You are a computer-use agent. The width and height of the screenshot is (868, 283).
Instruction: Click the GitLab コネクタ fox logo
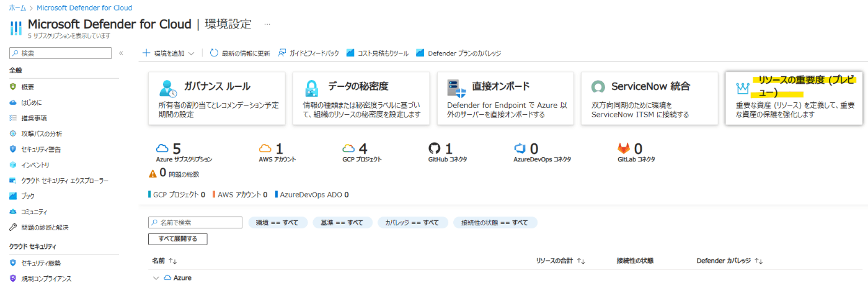point(623,148)
